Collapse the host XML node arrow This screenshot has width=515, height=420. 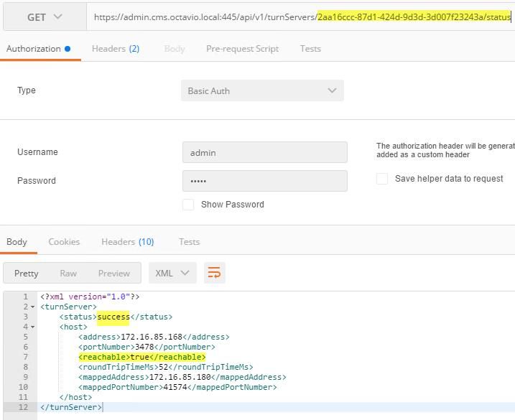coord(32,327)
